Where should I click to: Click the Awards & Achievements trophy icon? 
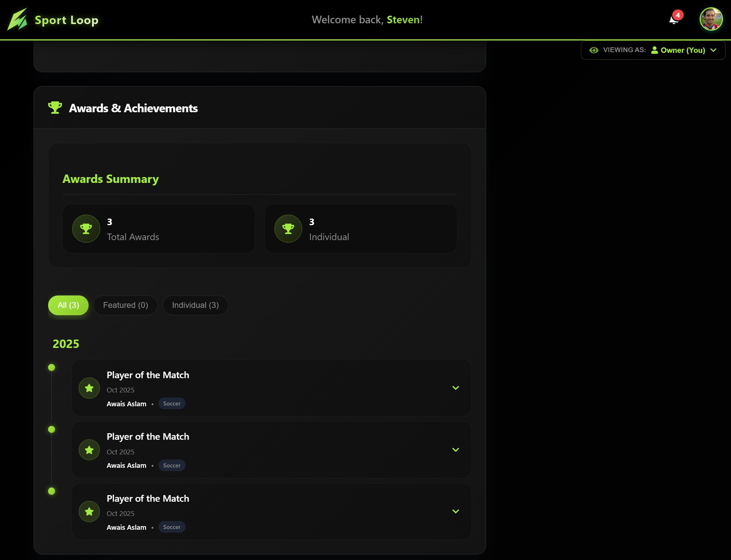pyautogui.click(x=55, y=107)
